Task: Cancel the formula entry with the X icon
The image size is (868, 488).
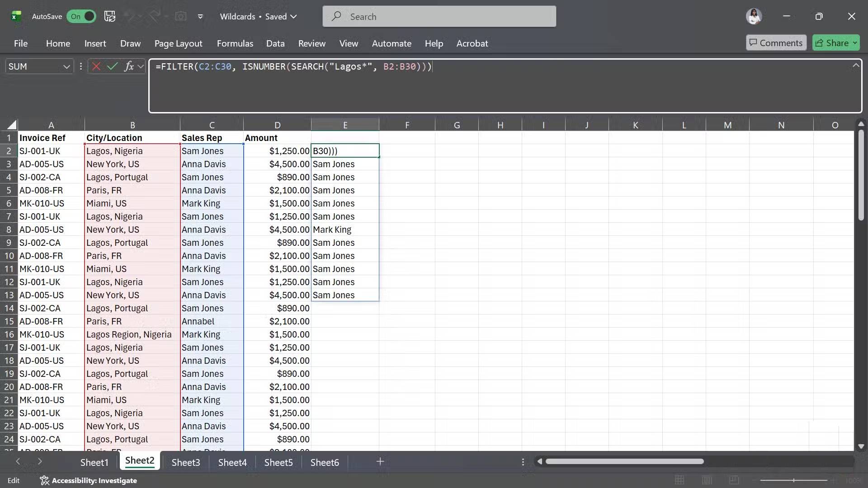Action: pos(96,66)
